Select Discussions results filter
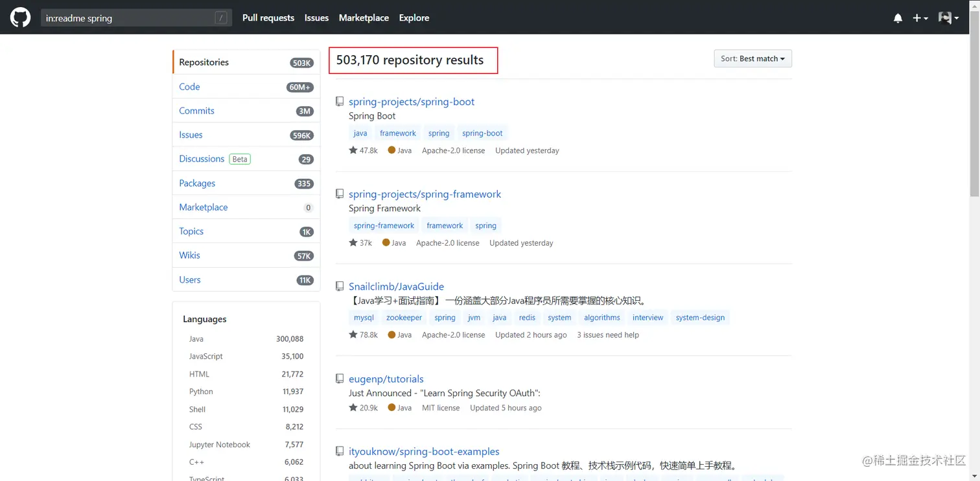980x481 pixels. click(x=246, y=159)
